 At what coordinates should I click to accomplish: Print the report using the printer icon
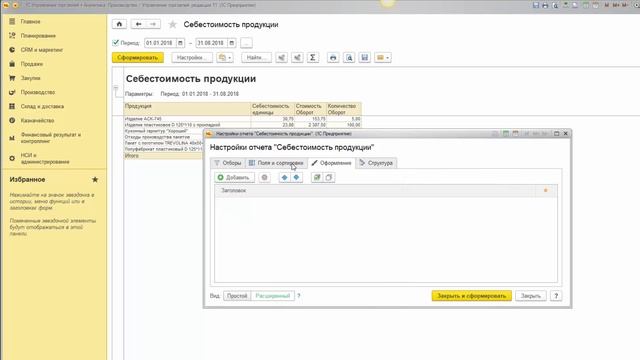pyautogui.click(x=333, y=58)
